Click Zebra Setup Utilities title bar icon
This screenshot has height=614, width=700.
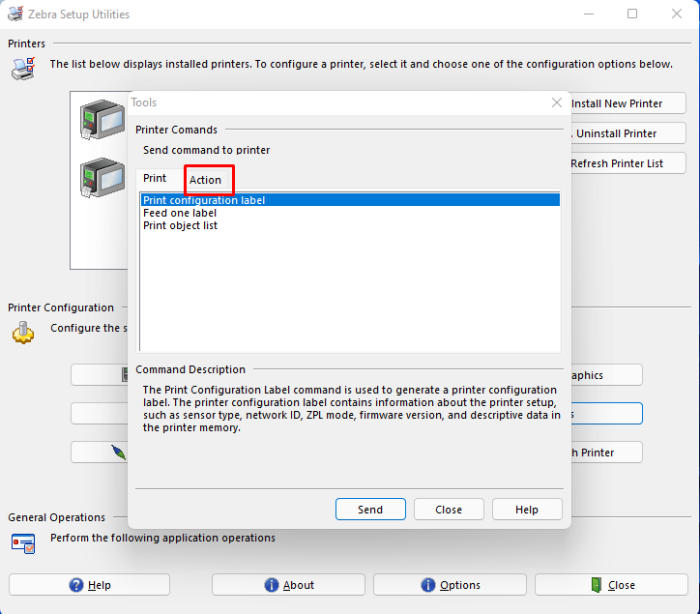tap(15, 14)
